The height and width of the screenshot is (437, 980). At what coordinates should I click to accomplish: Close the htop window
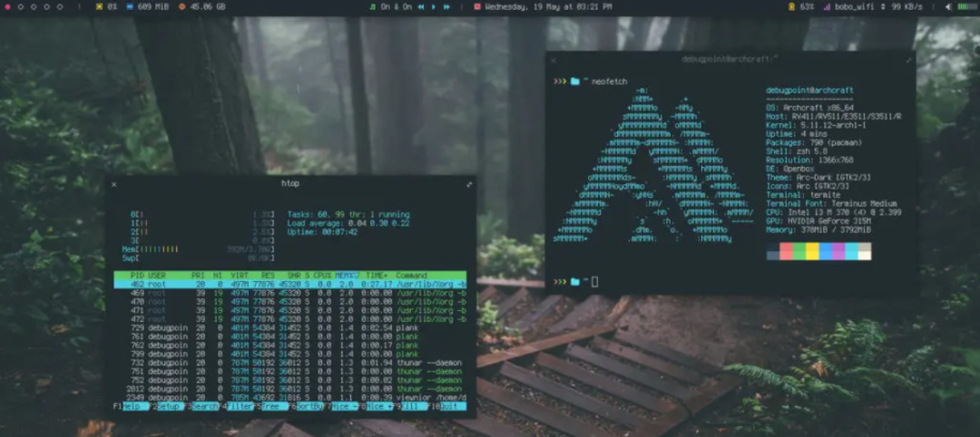pos(113,184)
